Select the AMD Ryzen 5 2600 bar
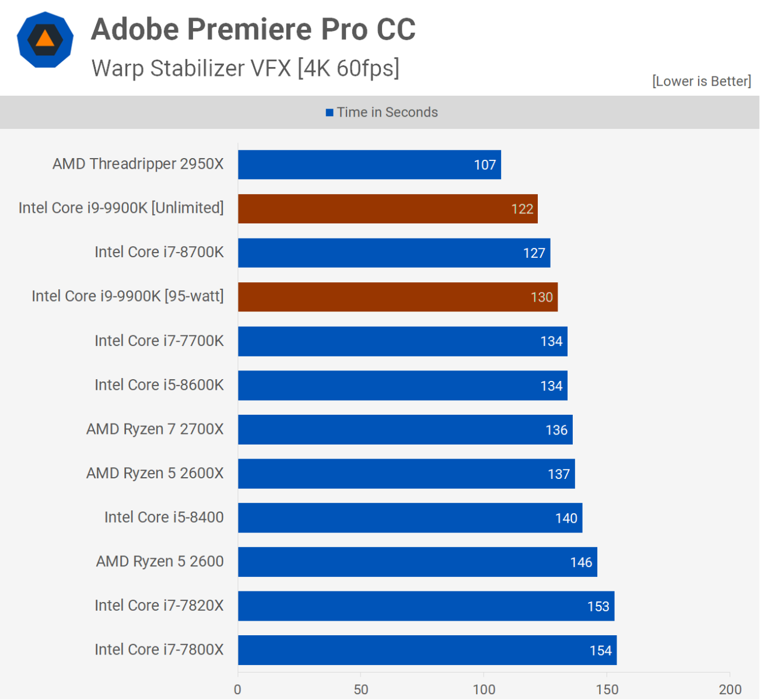The height and width of the screenshot is (700, 760). coord(417,562)
